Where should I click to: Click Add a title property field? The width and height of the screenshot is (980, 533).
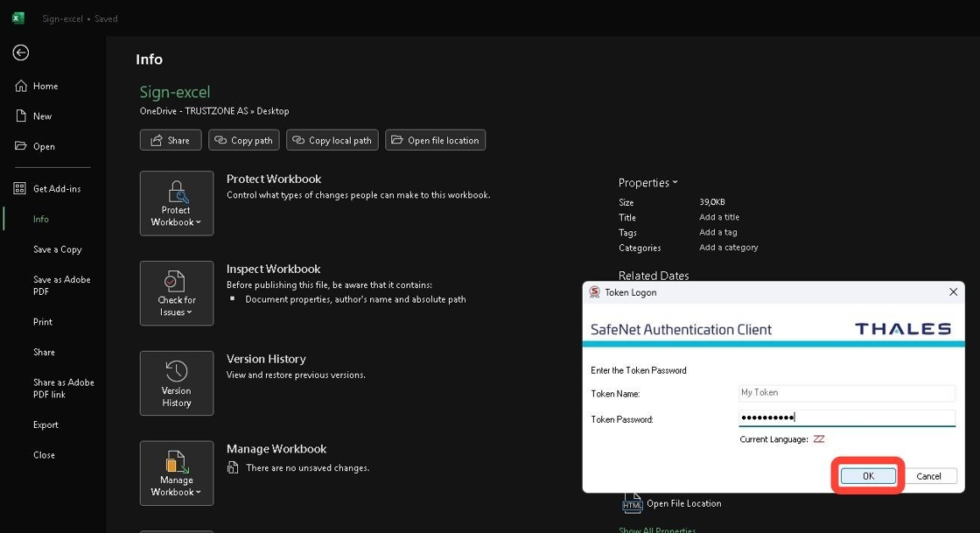719,217
